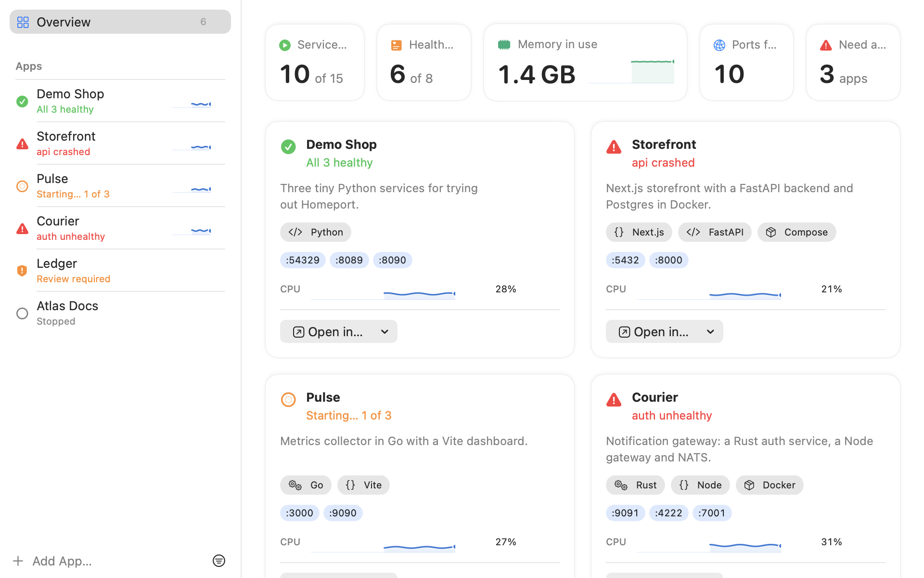This screenshot has height=578, width=924.
Task: Select Pulse in the Apps sidebar
Action: click(120, 186)
